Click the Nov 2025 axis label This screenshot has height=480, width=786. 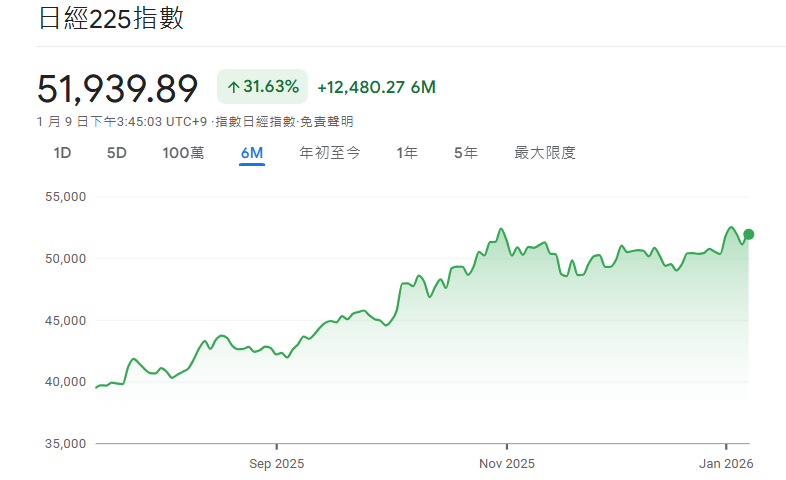507,463
